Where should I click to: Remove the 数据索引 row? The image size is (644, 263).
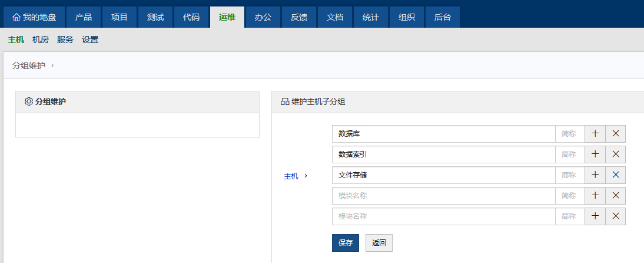click(x=616, y=154)
